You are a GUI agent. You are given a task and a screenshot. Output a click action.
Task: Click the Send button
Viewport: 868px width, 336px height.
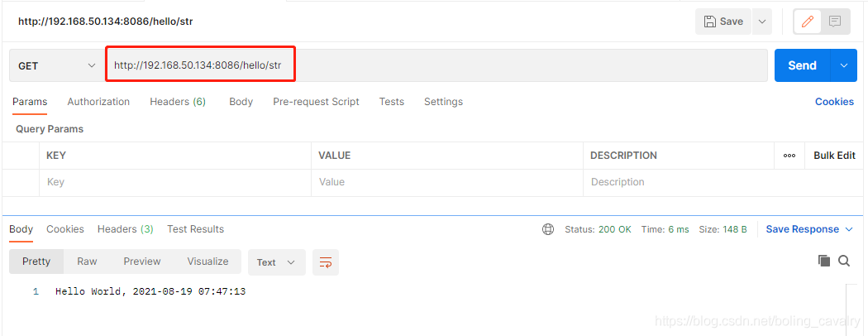802,65
